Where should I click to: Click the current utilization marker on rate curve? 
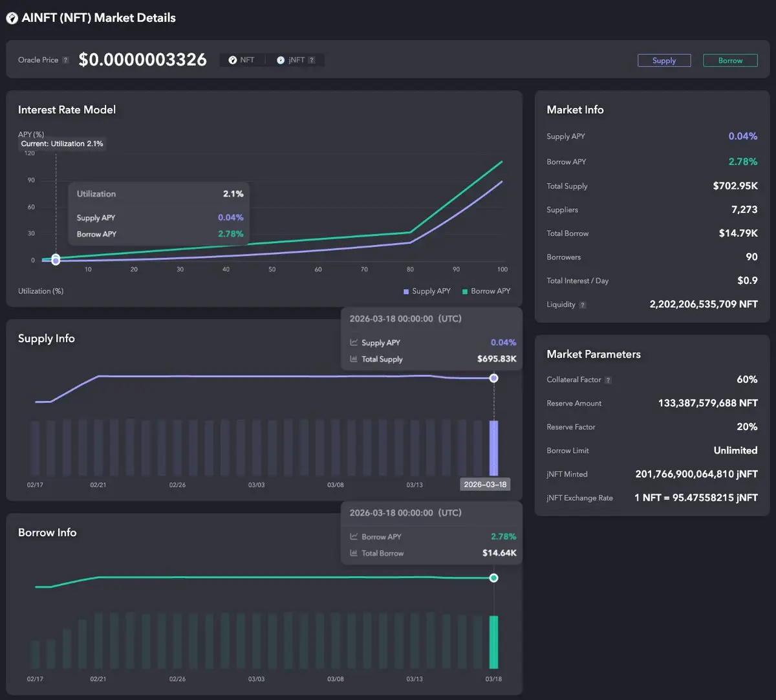click(56, 259)
